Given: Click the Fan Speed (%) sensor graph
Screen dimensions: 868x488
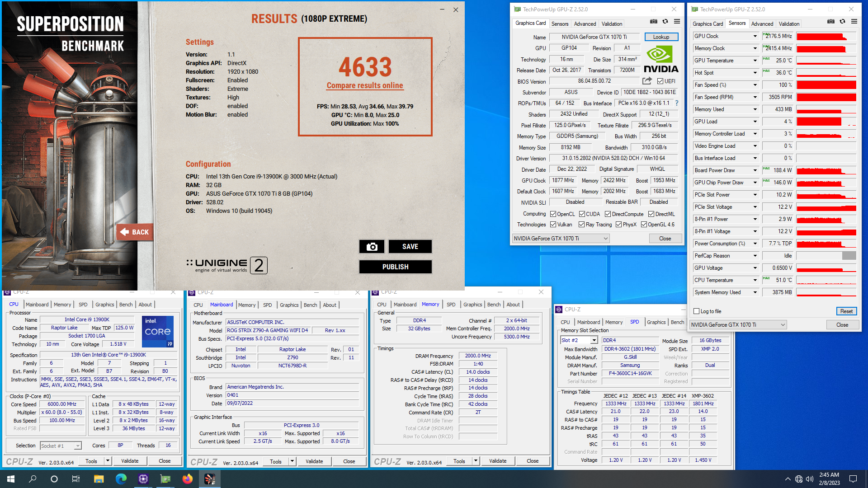Looking at the screenshot, I should point(826,85).
